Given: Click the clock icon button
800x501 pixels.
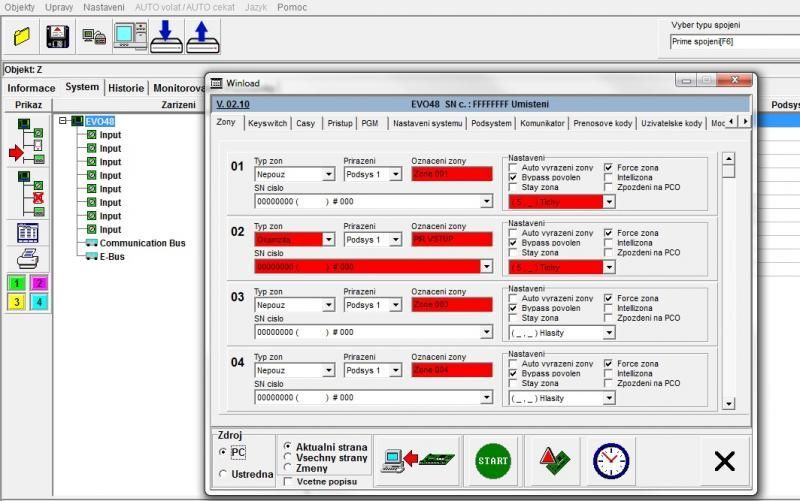Looking at the screenshot, I should click(x=611, y=461).
